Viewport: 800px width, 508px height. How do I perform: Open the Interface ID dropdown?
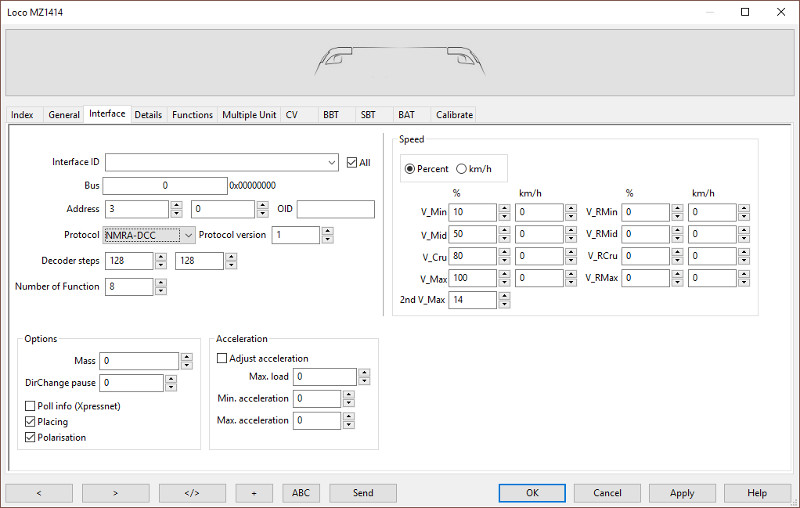coord(332,162)
